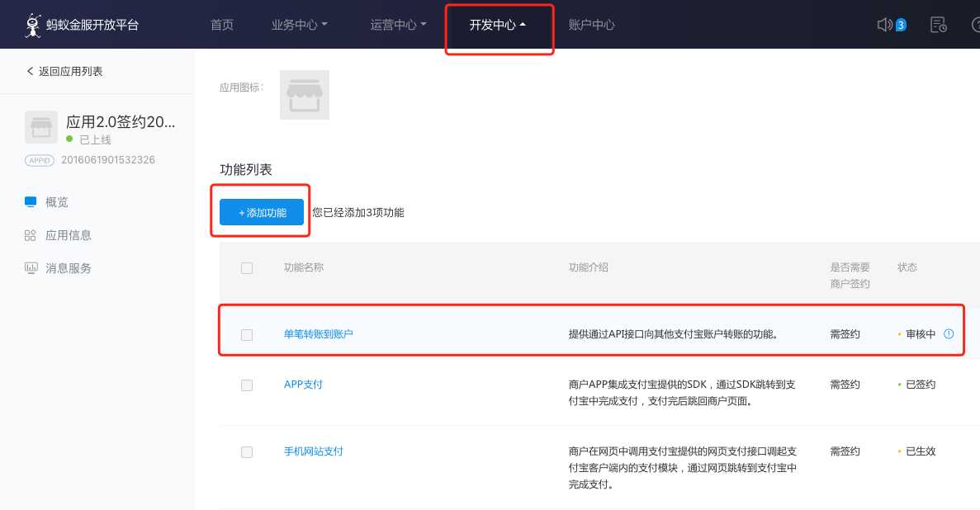The height and width of the screenshot is (510, 980).
Task: Select 概览 in the left sidebar
Action: pos(57,202)
